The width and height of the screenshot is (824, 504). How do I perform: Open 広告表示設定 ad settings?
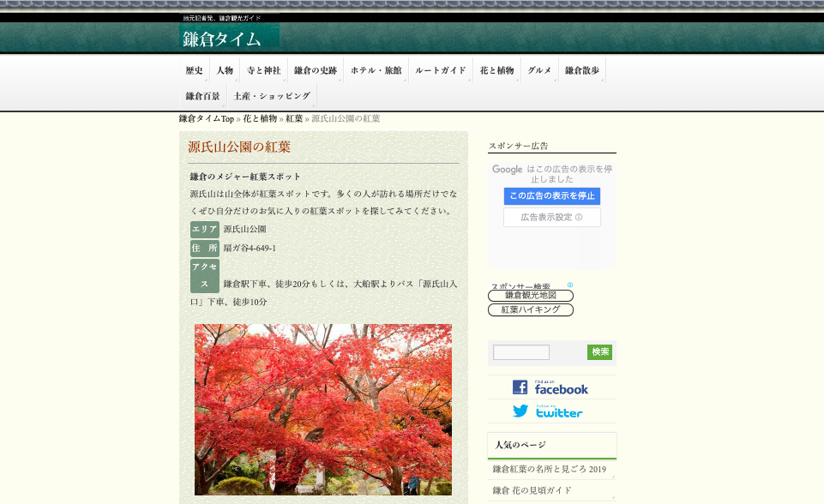(552, 217)
